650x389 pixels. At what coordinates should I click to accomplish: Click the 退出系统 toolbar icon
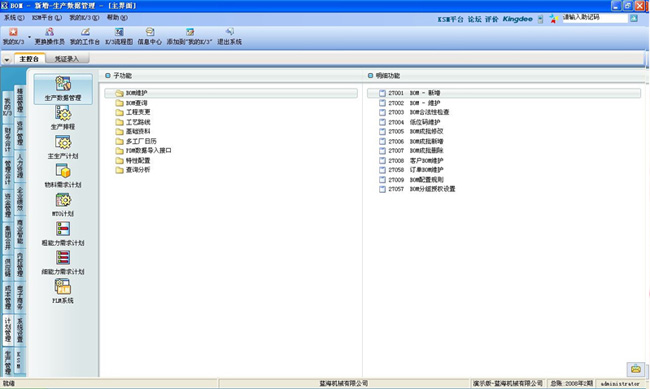(230, 36)
